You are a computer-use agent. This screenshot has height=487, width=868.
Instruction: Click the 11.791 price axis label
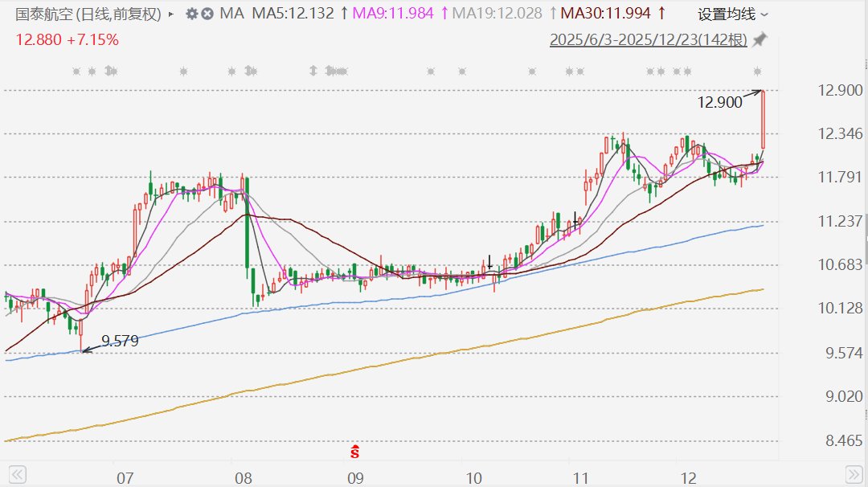click(x=841, y=177)
